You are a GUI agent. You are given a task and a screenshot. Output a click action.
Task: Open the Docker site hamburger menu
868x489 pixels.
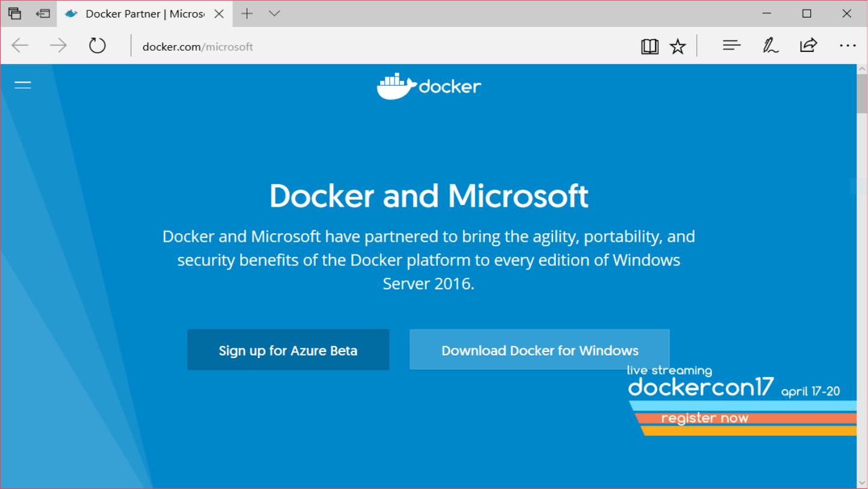coord(23,85)
